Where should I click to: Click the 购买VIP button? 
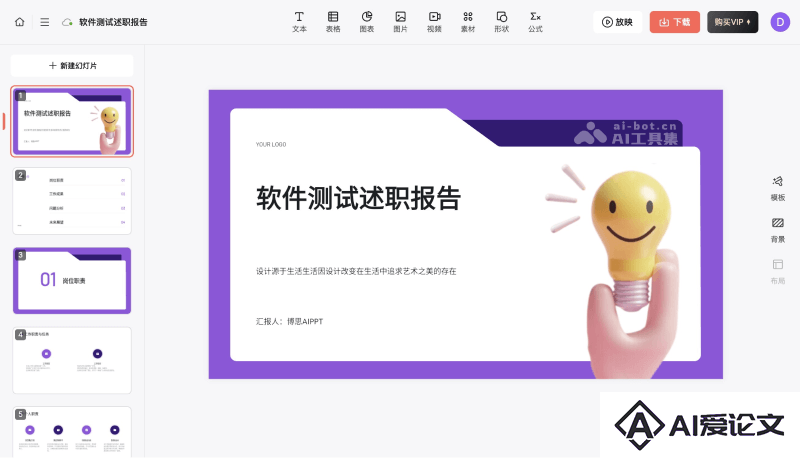click(733, 22)
